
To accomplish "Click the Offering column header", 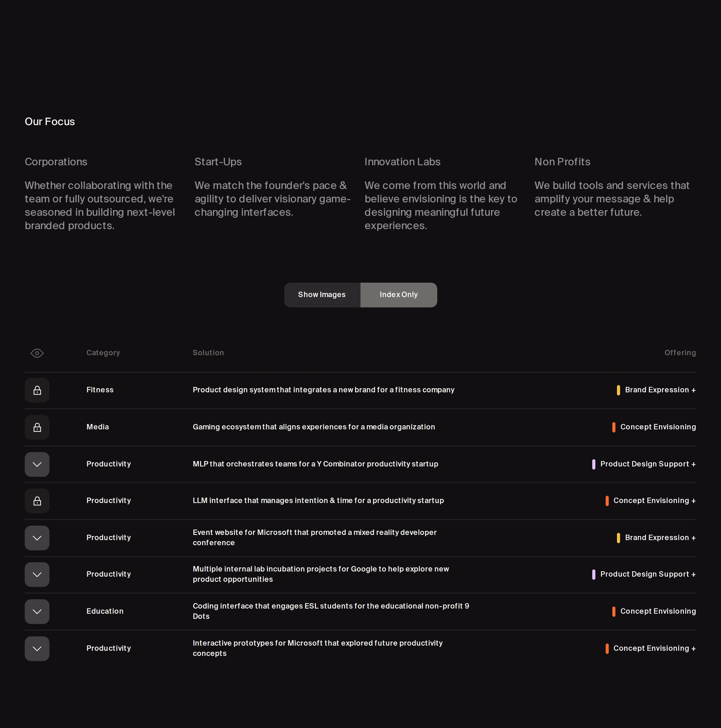I will click(x=680, y=353).
